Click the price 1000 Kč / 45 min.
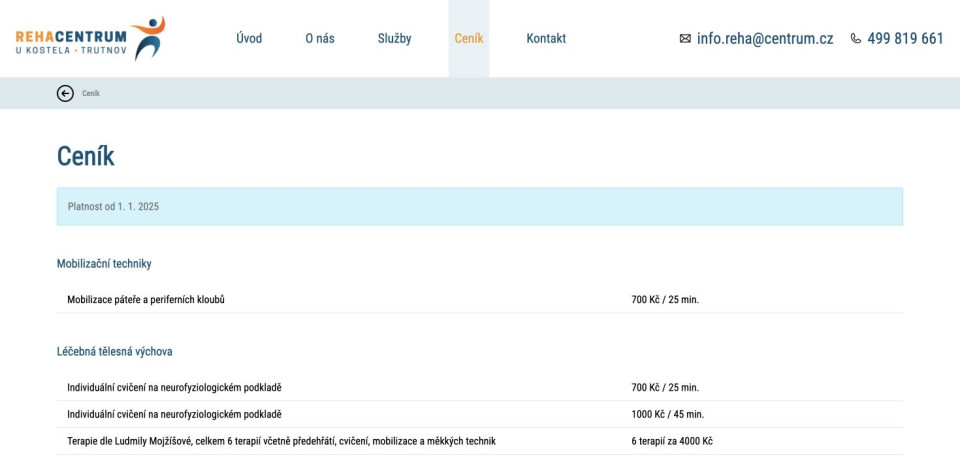Viewport: 960px width, 473px height. (667, 414)
